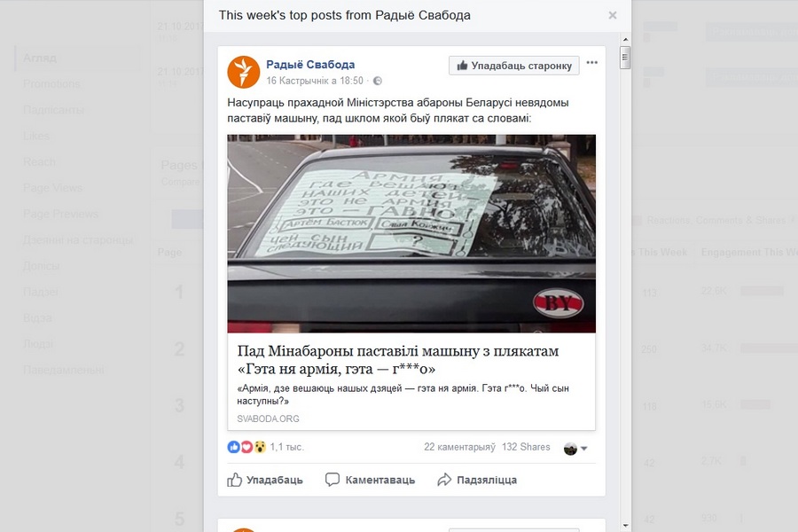Viewport: 798px width, 532px height.
Task: Open the 22 каментарыяў comments link
Action: 459,447
